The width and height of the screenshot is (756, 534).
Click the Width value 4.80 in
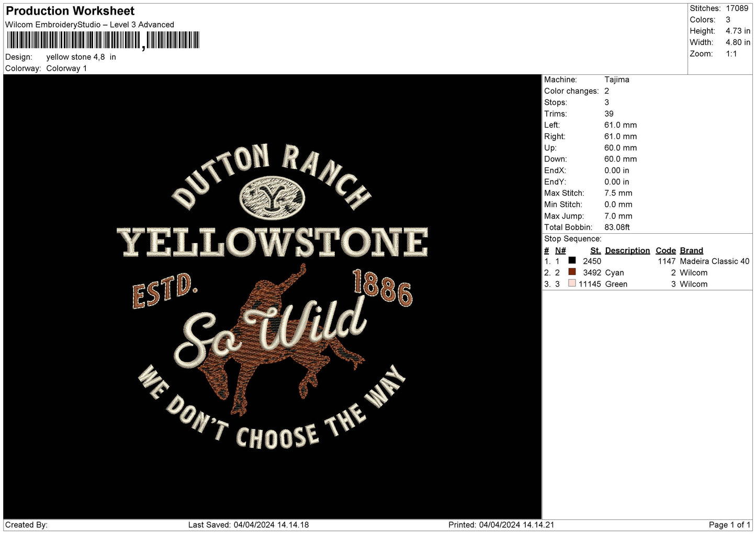click(738, 43)
